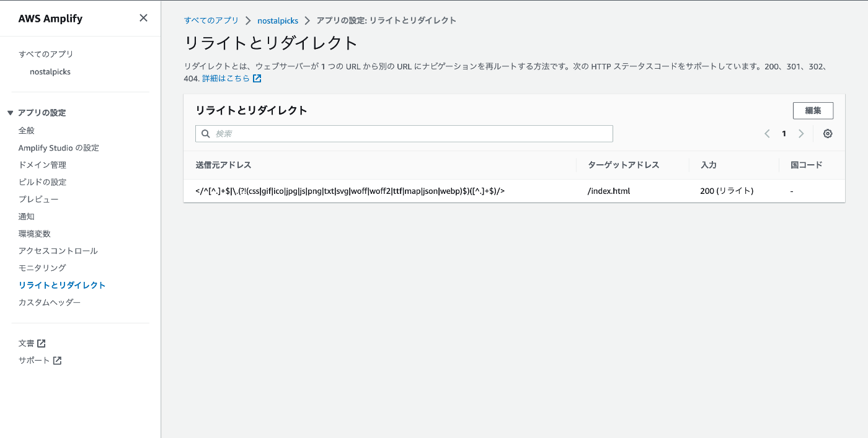Image resolution: width=868 pixels, height=438 pixels.
Task: Close the AWS Amplify sidebar
Action: [x=143, y=18]
